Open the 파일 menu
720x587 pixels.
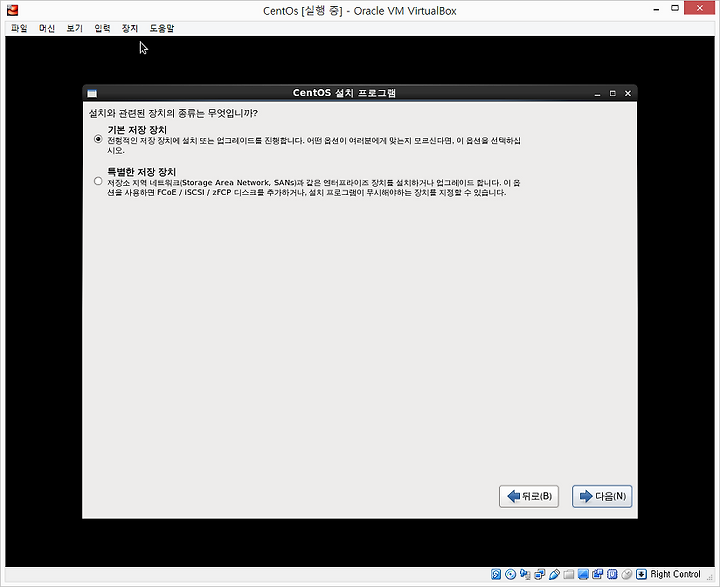19,28
